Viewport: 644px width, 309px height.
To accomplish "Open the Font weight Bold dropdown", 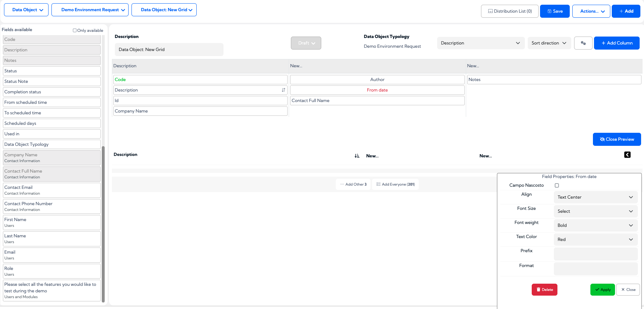I will (x=595, y=225).
